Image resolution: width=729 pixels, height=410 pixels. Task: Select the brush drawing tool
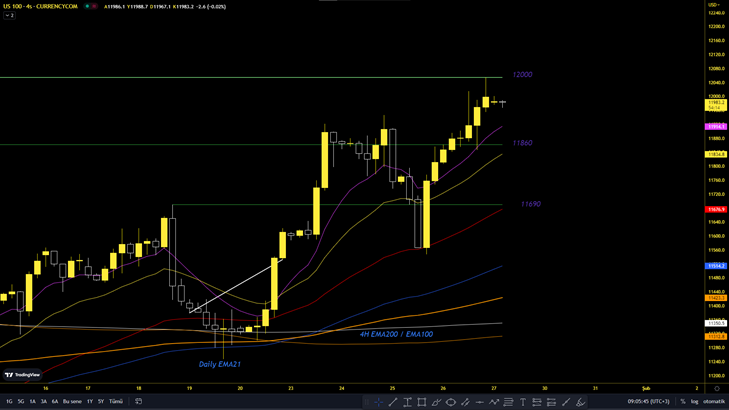click(x=436, y=402)
